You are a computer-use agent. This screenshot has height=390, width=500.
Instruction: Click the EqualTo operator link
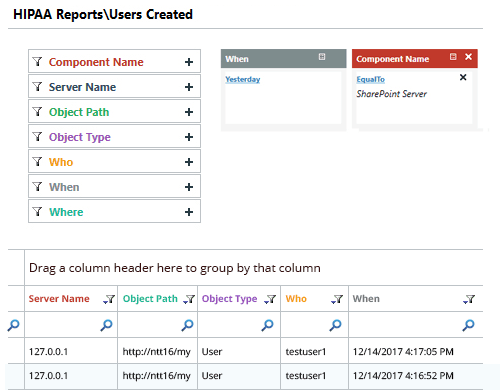pyautogui.click(x=371, y=79)
